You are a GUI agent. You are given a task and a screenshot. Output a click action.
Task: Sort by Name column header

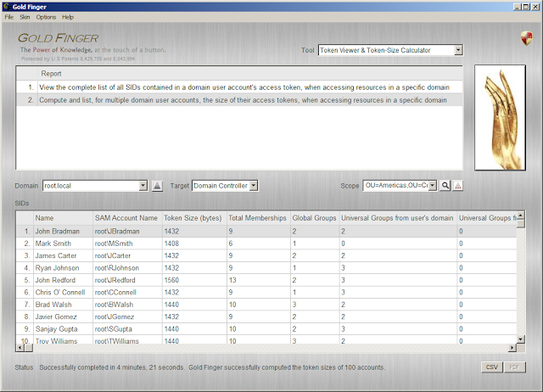(63, 218)
